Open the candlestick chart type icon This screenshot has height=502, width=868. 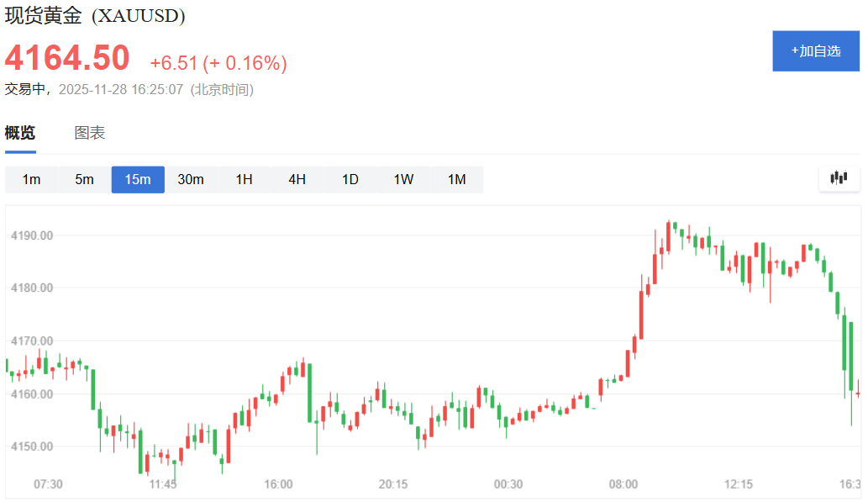tap(839, 178)
